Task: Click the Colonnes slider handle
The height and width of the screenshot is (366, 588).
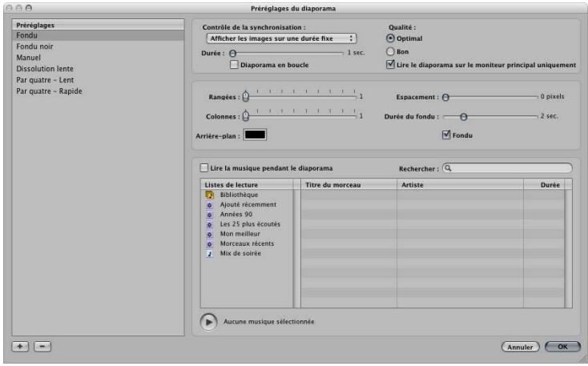Action: [246, 116]
